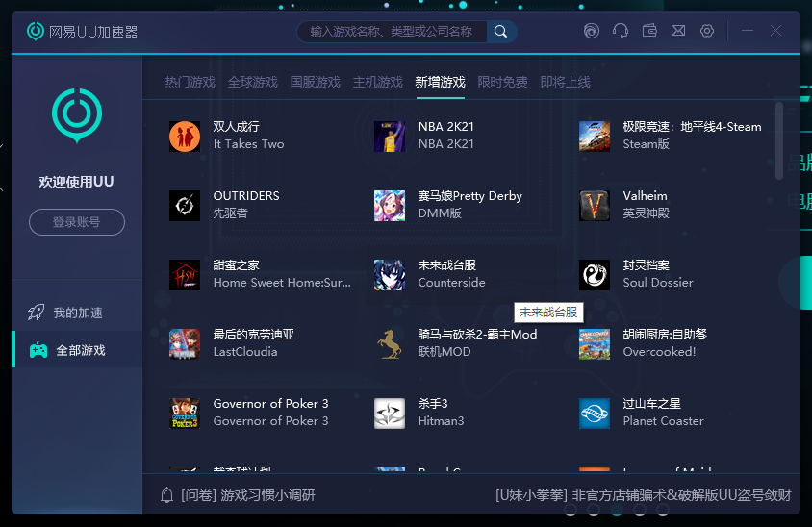
Task: Click the search magnifier button
Action: [x=501, y=32]
